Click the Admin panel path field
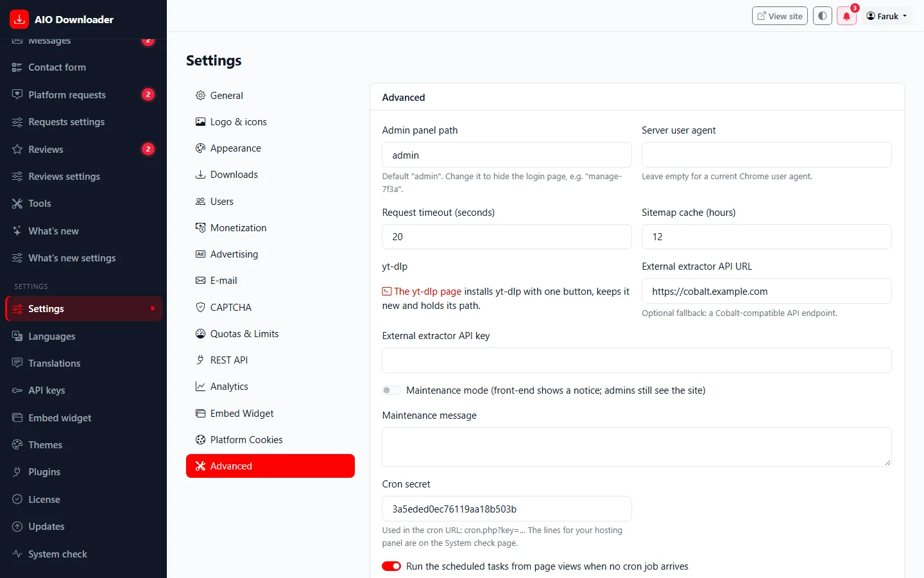The image size is (924, 578). (507, 155)
